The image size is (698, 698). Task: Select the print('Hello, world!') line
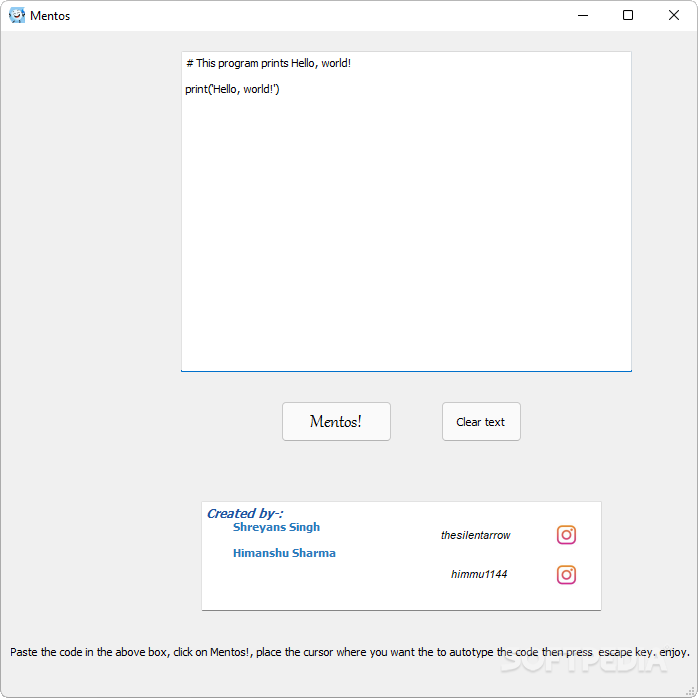[232, 89]
